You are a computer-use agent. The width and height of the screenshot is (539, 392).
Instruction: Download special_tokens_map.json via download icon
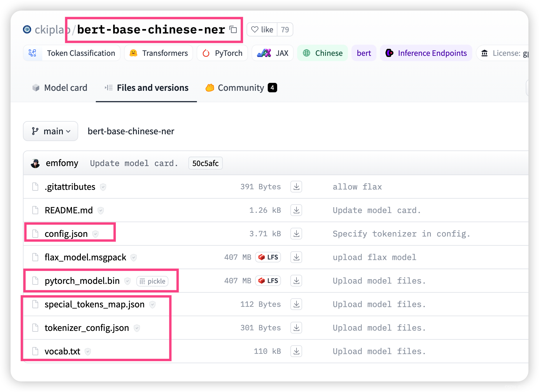click(x=296, y=304)
